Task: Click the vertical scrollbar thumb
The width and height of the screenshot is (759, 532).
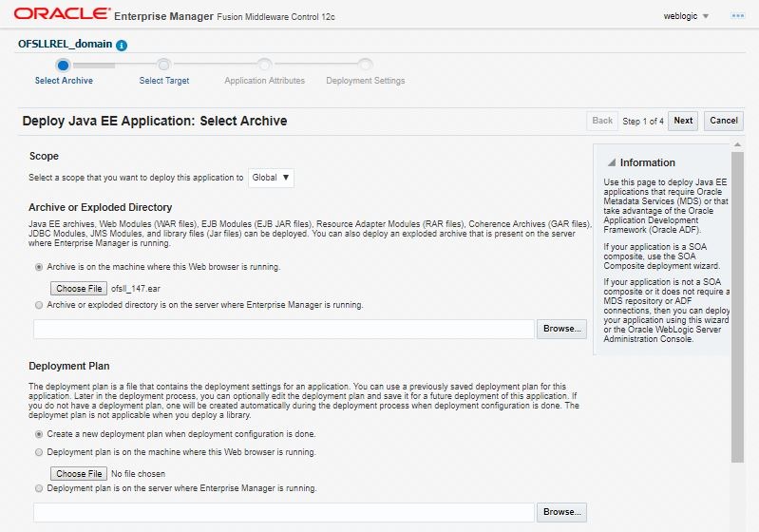Action: pyautogui.click(x=737, y=308)
